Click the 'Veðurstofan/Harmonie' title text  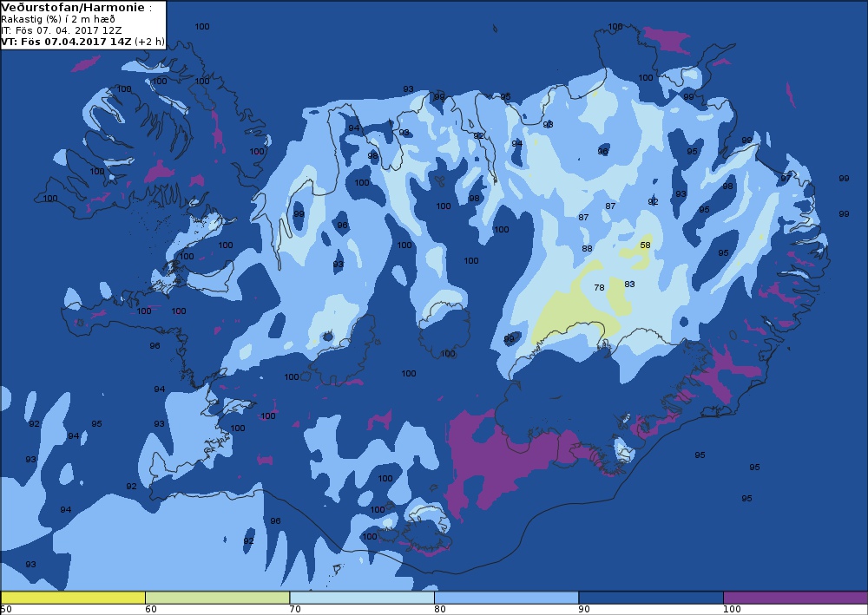pos(74,8)
